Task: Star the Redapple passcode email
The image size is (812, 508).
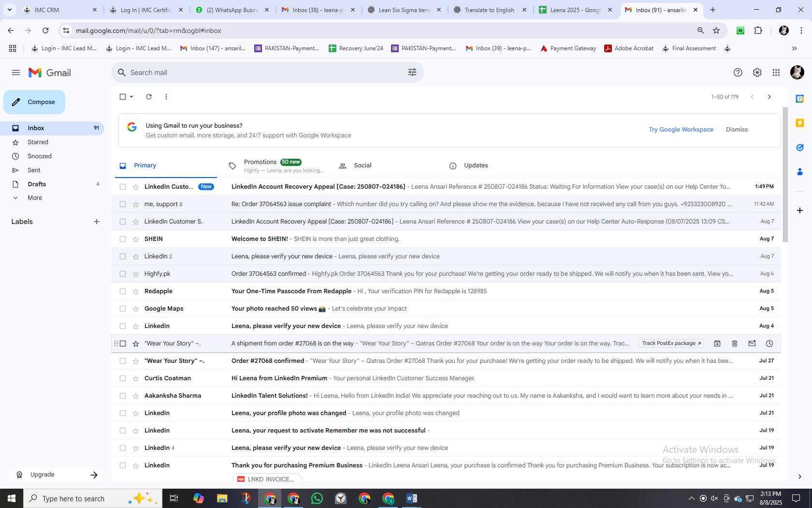Action: click(x=136, y=291)
